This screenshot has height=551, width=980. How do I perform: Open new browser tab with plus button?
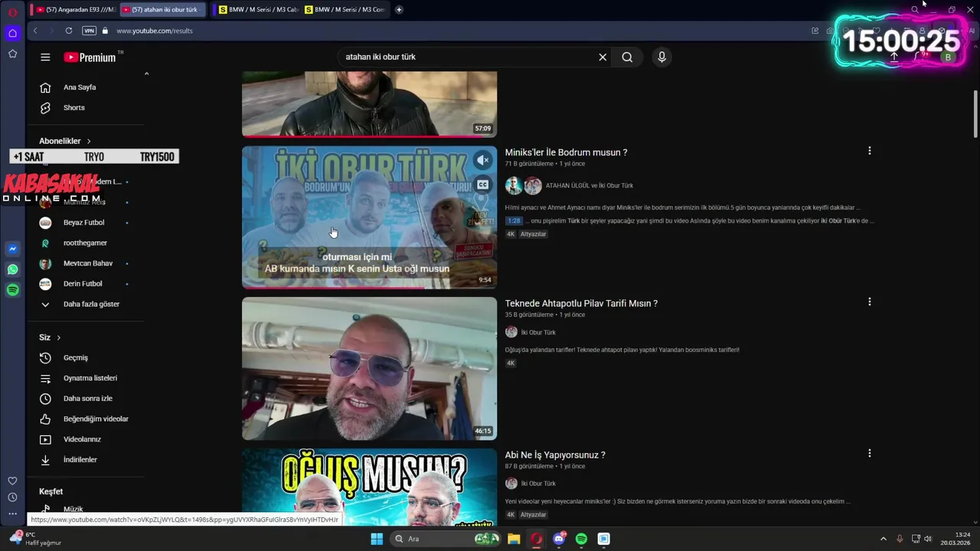click(x=399, y=10)
